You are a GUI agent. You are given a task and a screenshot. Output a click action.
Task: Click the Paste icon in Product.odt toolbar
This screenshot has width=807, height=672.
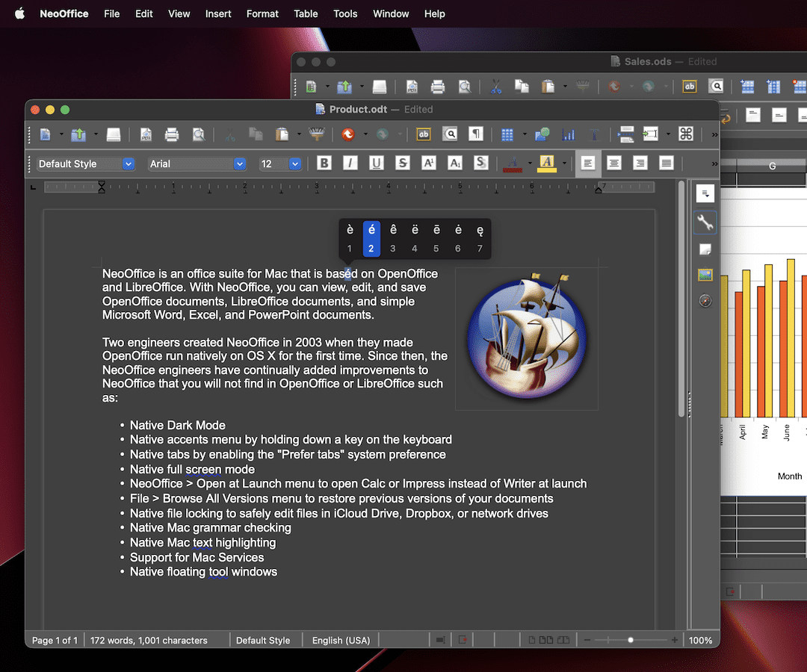[x=282, y=134]
